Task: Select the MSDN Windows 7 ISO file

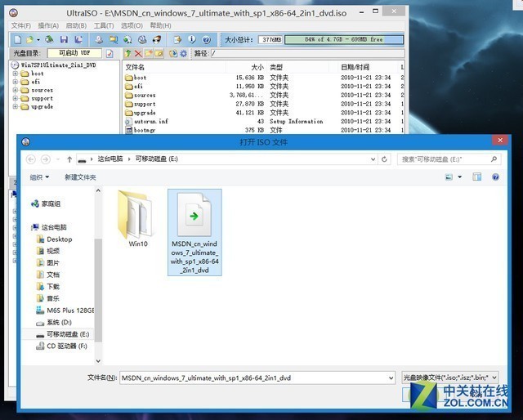Action: [x=194, y=233]
